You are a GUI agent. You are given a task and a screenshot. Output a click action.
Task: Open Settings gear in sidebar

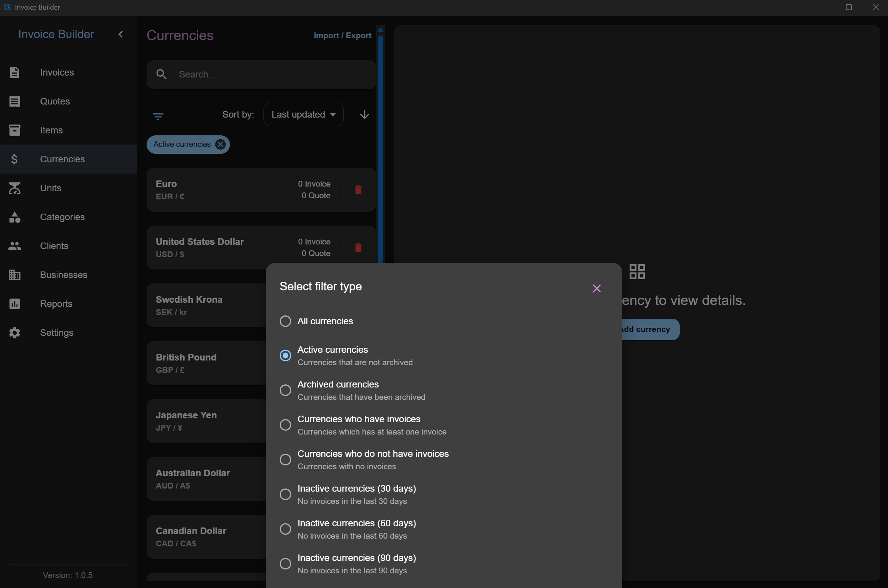(15, 333)
